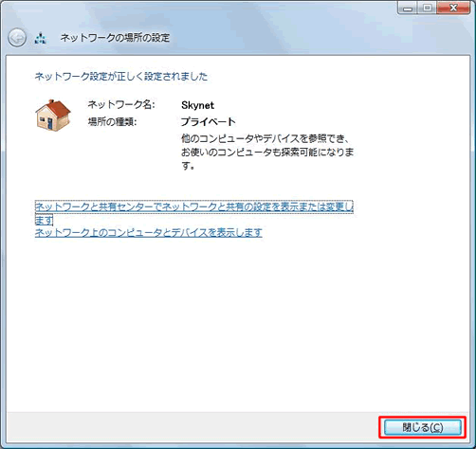Select the Skynet network name value

point(197,105)
